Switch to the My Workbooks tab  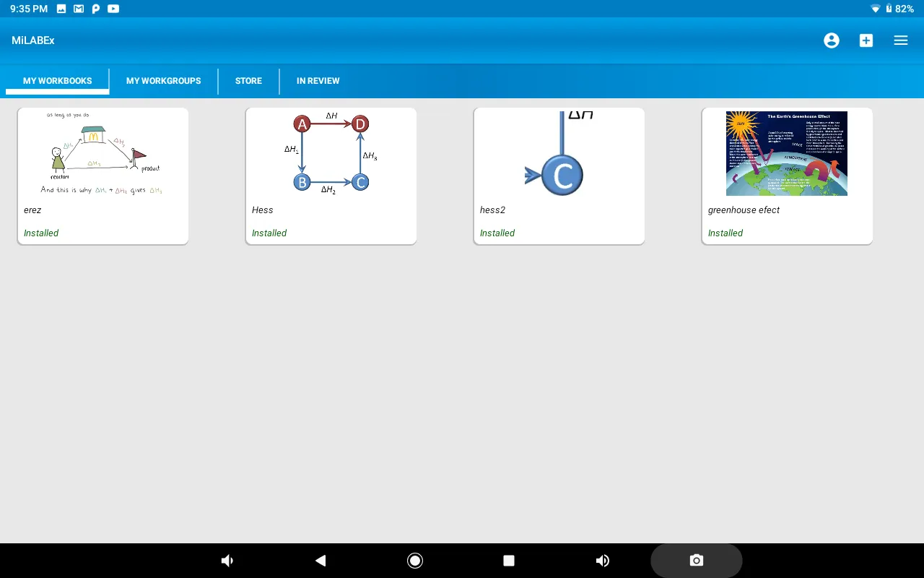(x=58, y=81)
